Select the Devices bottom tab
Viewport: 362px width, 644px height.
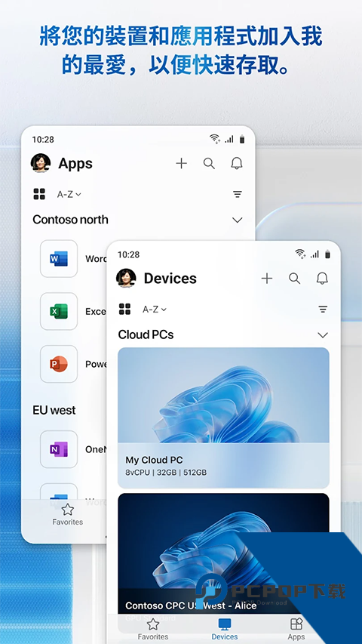coord(225,630)
